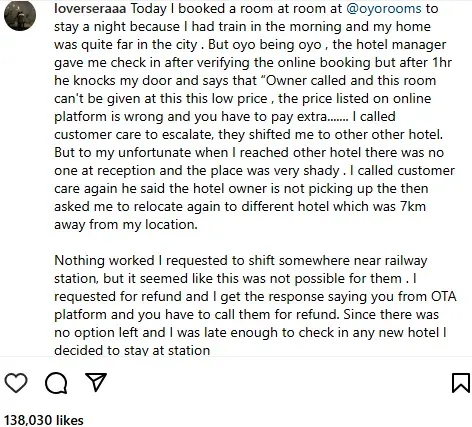Click the caption line starting 'customer care to escalate'
Image resolution: width=472 pixels, height=427 pixels.
(249, 135)
